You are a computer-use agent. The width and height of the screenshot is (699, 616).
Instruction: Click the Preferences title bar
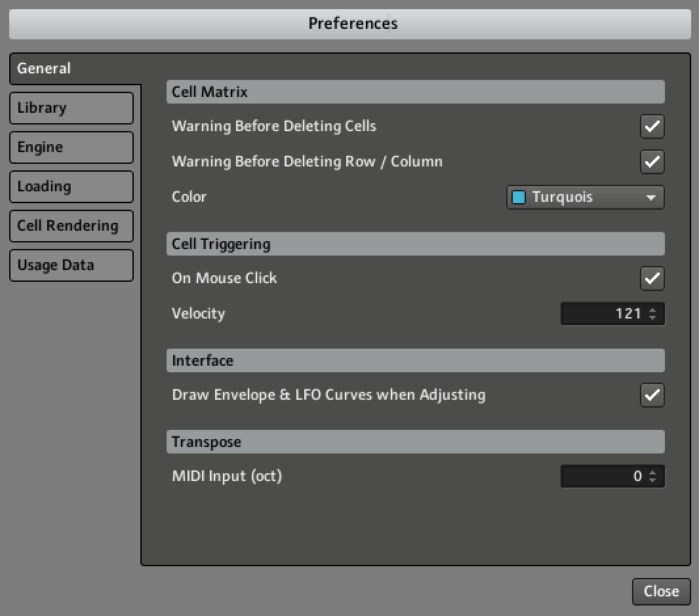[349, 24]
